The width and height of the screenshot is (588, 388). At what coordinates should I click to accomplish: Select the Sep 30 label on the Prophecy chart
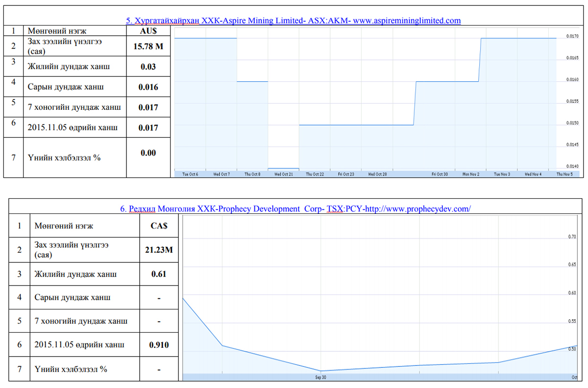click(x=321, y=378)
